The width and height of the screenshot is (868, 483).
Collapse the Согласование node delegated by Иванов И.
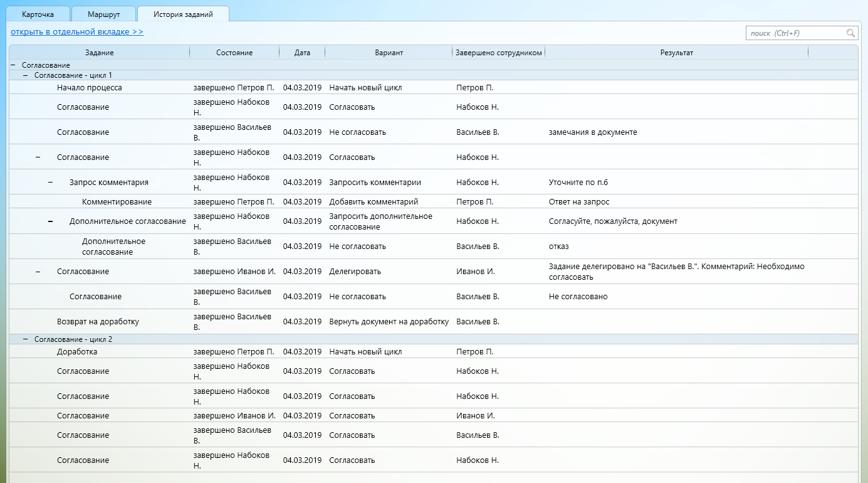pos(38,272)
